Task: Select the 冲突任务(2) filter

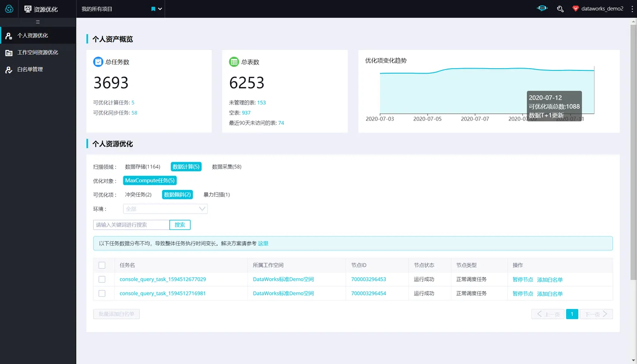Action: (x=138, y=194)
